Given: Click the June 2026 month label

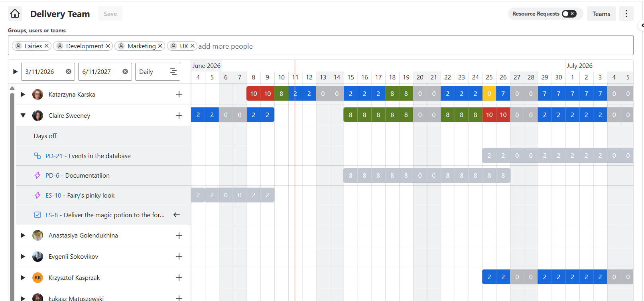Looking at the screenshot, I should pyautogui.click(x=206, y=65).
